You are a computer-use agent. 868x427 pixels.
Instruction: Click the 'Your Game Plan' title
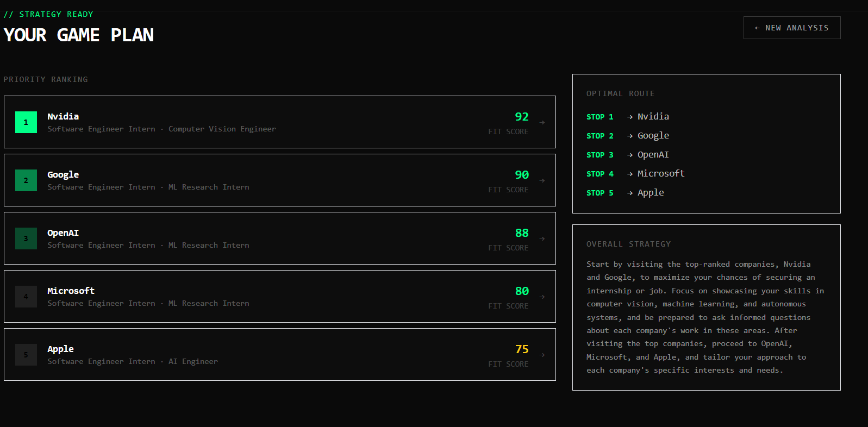tap(79, 35)
